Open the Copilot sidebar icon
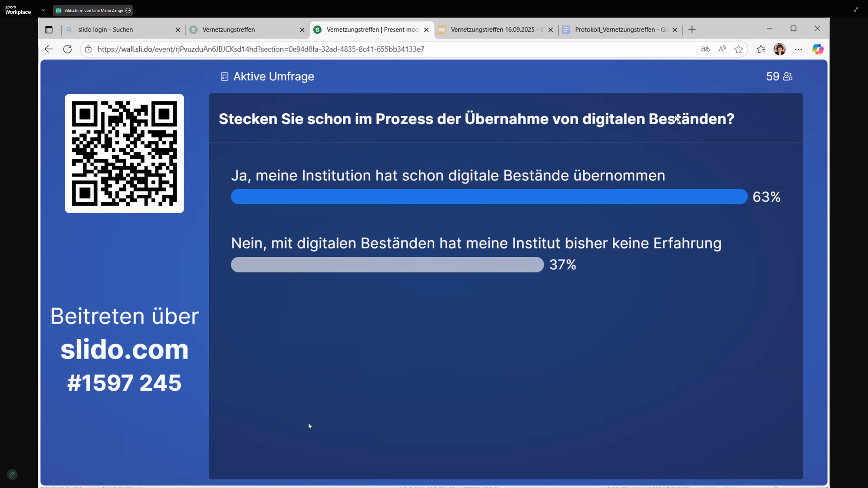Viewport: 868px width, 488px height. (x=818, y=49)
